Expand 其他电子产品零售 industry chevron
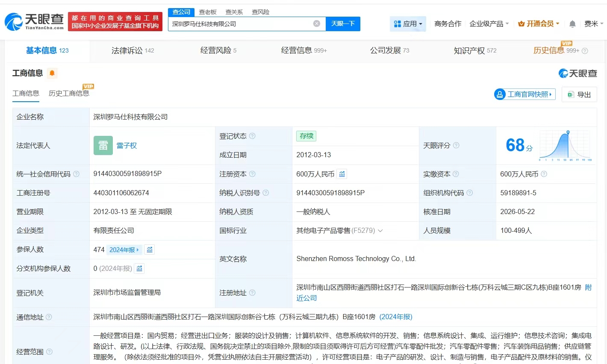This screenshot has height=364, width=607. point(380,231)
